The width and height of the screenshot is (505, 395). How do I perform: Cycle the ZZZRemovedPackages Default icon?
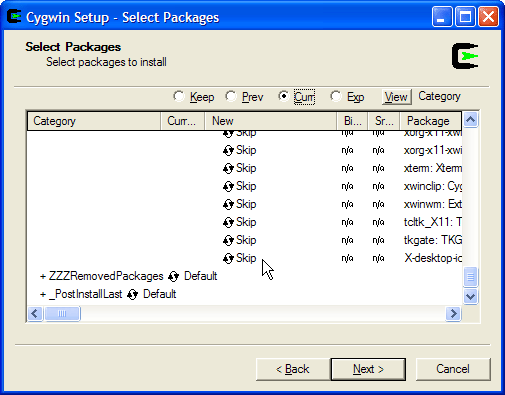click(x=173, y=277)
